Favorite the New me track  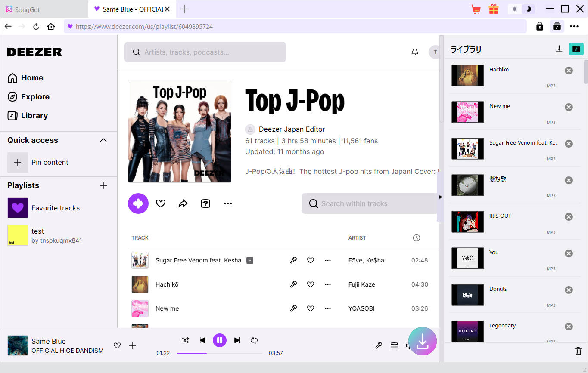point(311,308)
